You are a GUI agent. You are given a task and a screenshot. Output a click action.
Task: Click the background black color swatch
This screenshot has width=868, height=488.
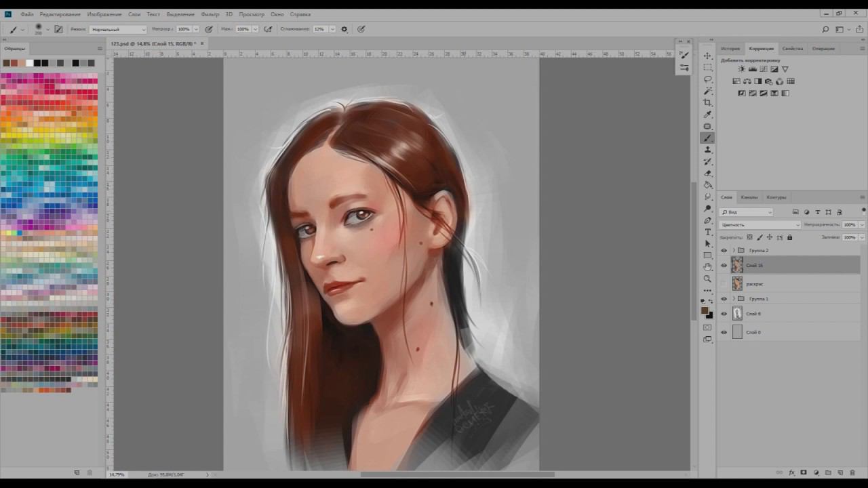coord(710,315)
